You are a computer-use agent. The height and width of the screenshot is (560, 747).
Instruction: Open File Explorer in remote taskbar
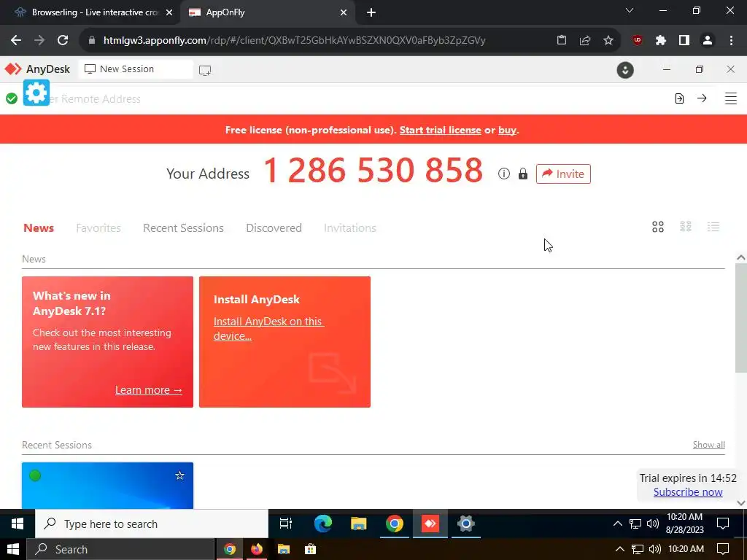[359, 524]
